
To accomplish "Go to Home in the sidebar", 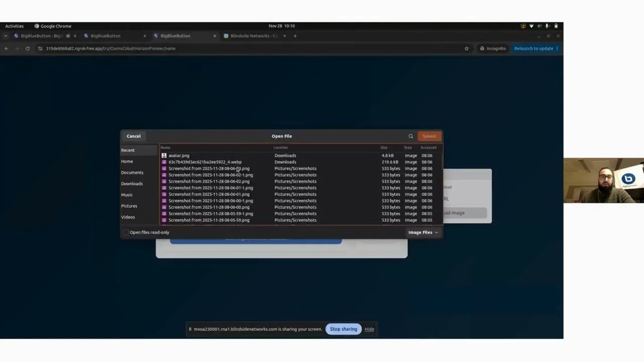I will click(139, 161).
